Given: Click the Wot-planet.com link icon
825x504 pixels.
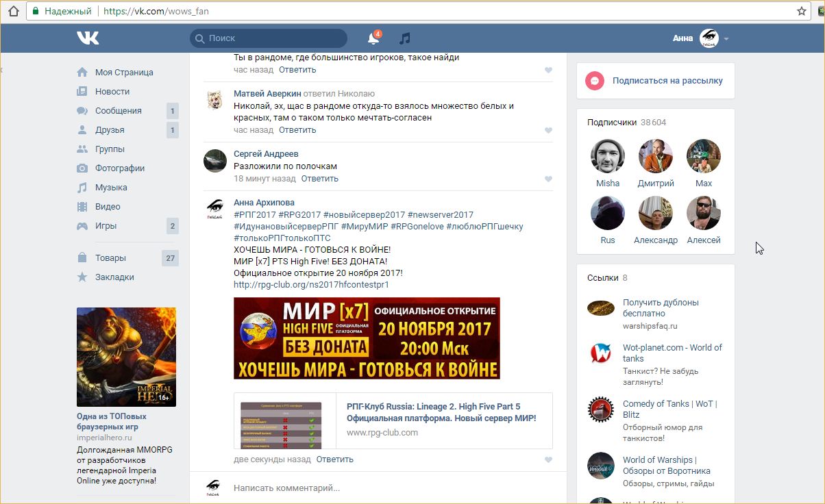Looking at the screenshot, I should pyautogui.click(x=601, y=353).
